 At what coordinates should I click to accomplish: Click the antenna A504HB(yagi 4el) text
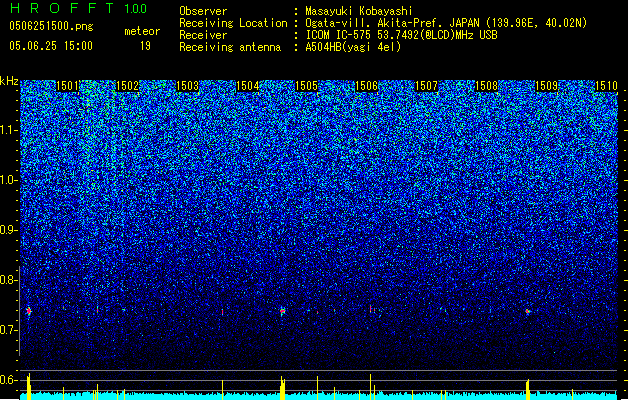[x=353, y=47]
